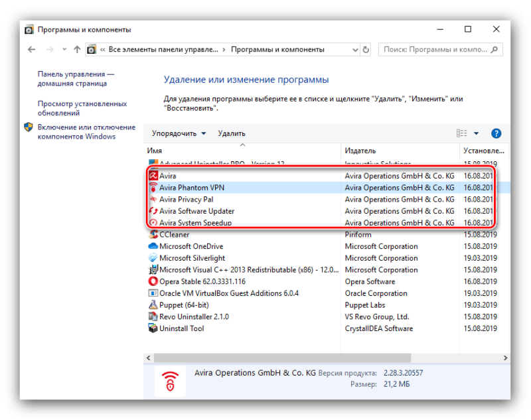Select the Avira Privacy Pal name text
The image size is (531, 420).
click(187, 199)
